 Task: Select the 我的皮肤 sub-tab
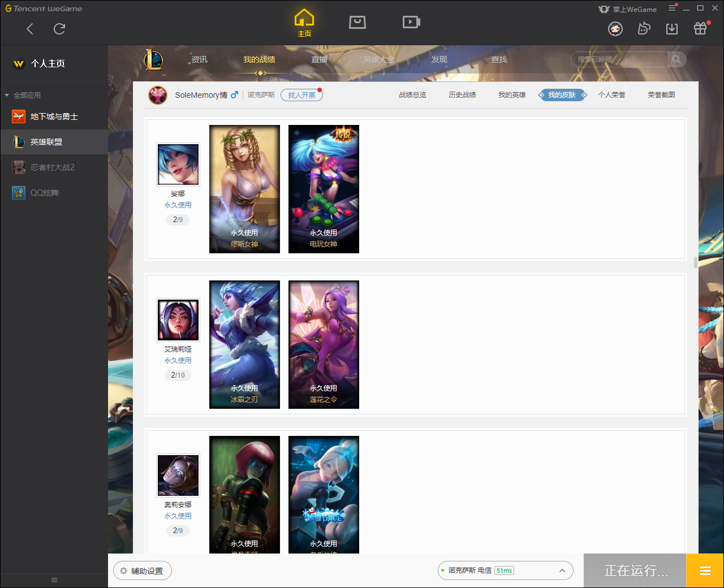(562, 95)
